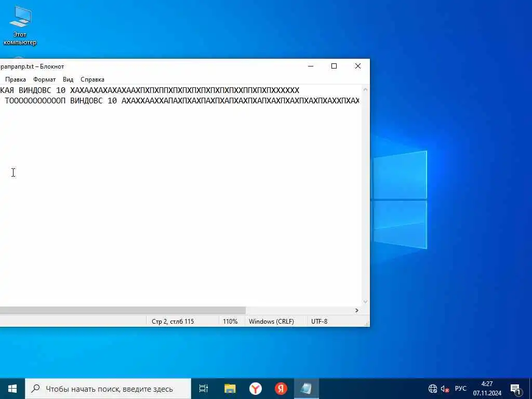The width and height of the screenshot is (532, 399).
Task: Open the red Yandex taskbar icon
Action: (281, 389)
